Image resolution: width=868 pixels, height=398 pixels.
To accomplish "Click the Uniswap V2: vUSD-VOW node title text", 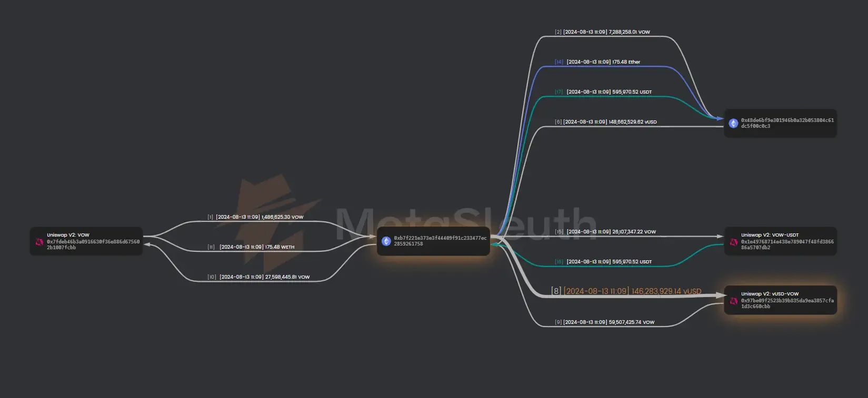I will point(770,294).
